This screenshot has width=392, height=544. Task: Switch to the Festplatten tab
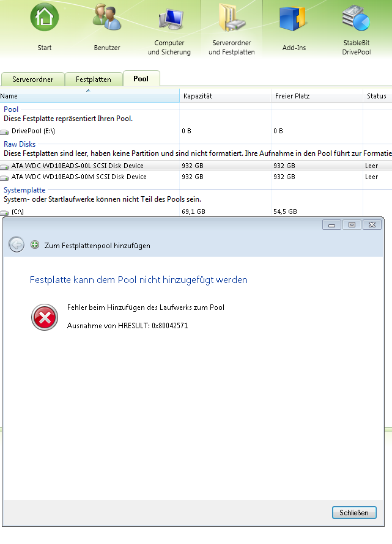point(93,79)
